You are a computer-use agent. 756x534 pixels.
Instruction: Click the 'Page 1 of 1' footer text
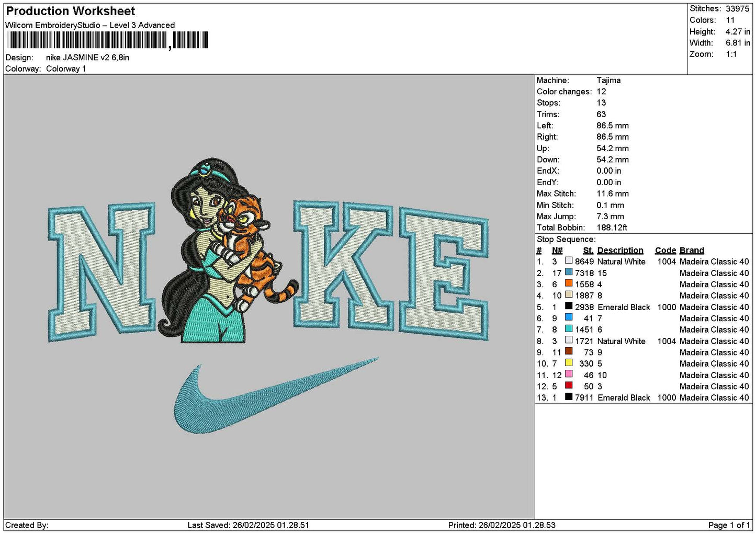[729, 525]
